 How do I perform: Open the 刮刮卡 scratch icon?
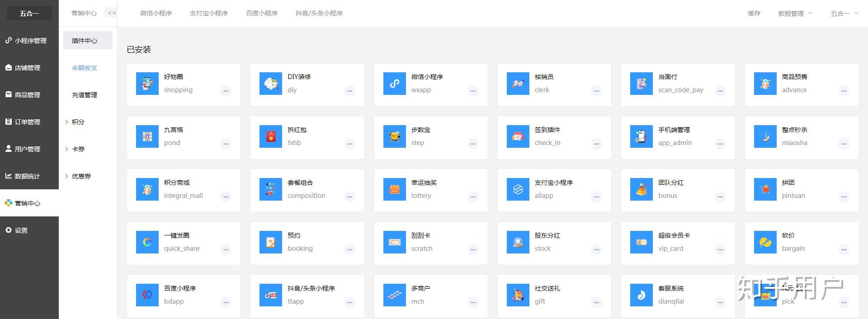click(395, 242)
